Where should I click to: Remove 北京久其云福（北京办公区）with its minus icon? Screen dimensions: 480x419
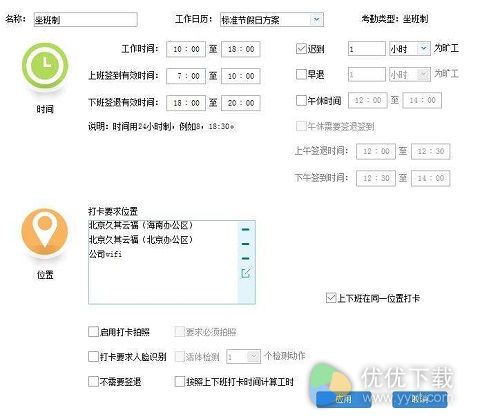(x=245, y=244)
